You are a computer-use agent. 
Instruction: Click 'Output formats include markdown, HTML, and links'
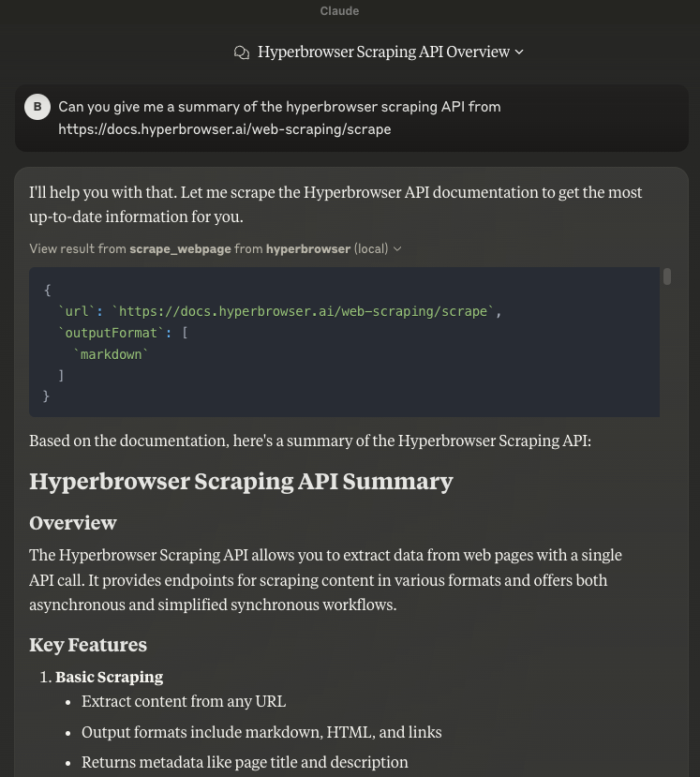point(261,732)
